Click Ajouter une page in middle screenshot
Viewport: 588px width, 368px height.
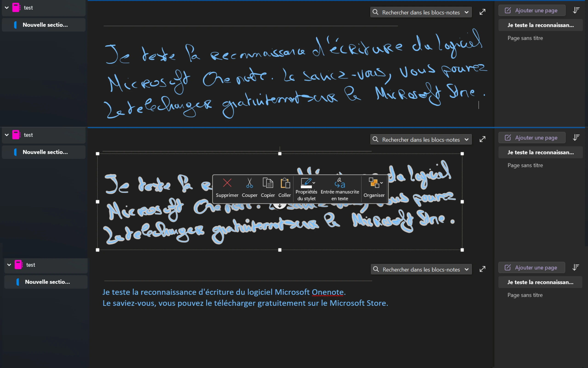point(532,138)
